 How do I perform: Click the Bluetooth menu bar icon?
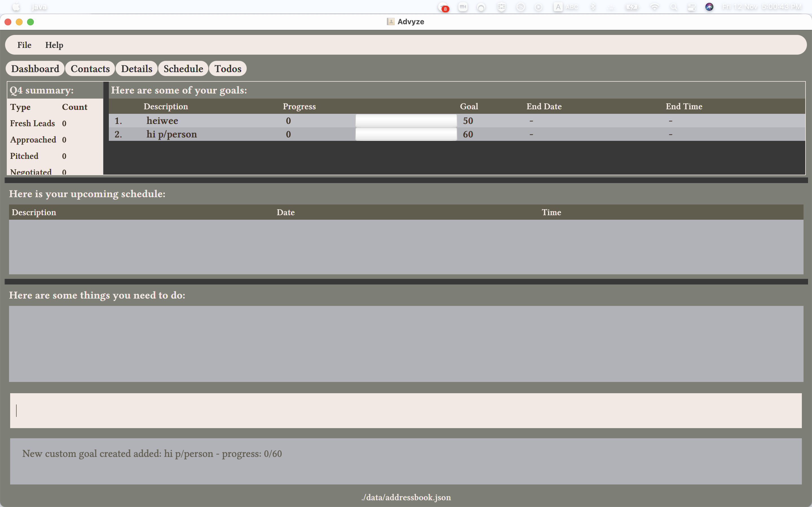593,7
